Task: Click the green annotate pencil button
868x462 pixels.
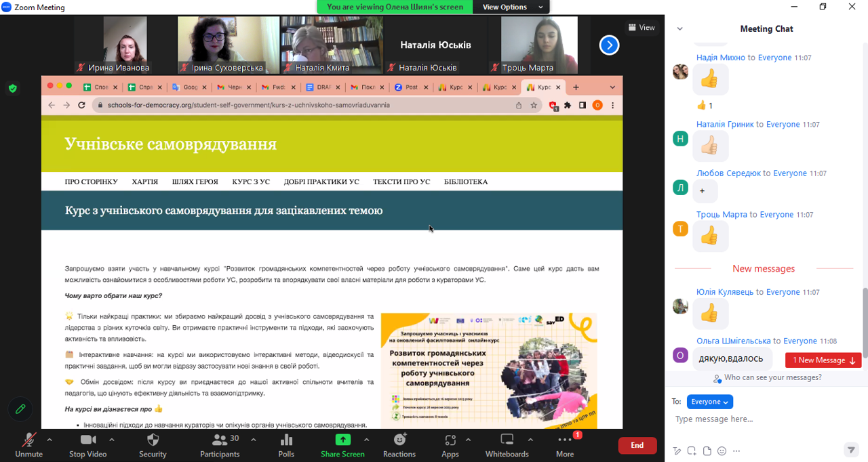Action: pyautogui.click(x=20, y=408)
